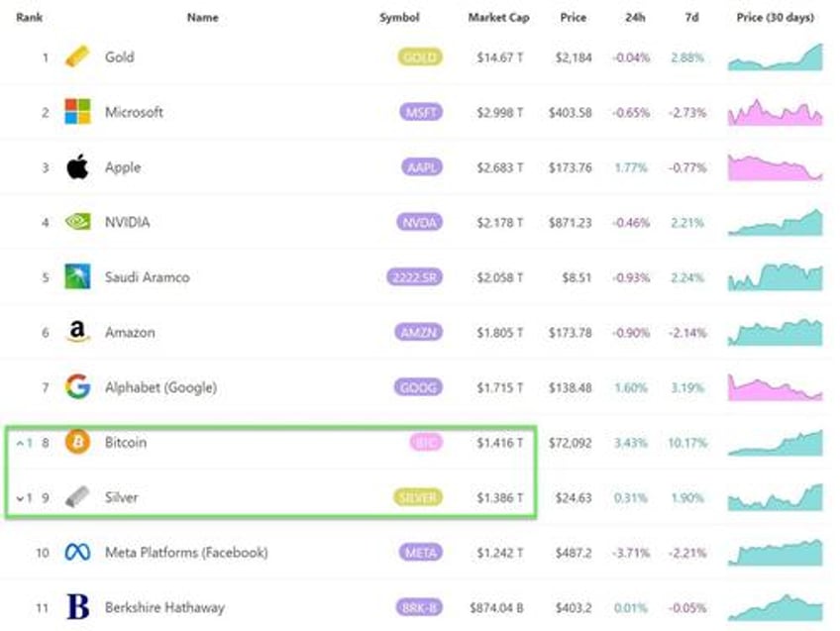The width and height of the screenshot is (840, 631).
Task: Click the Silver bar icon
Action: pyautogui.click(x=77, y=496)
